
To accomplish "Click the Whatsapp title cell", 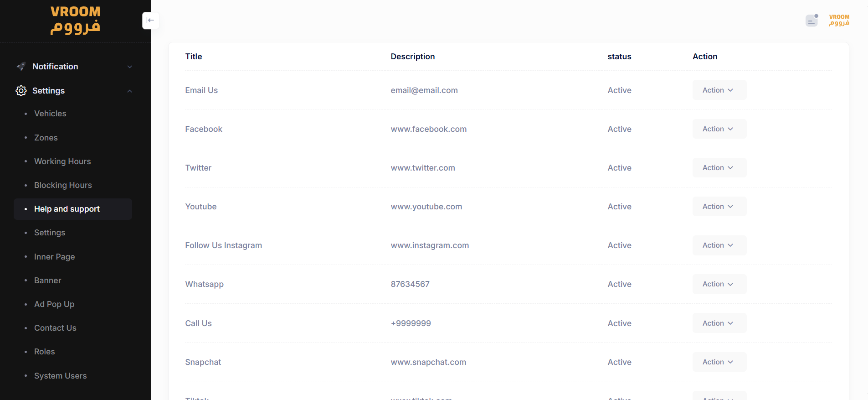I will pyautogui.click(x=205, y=284).
